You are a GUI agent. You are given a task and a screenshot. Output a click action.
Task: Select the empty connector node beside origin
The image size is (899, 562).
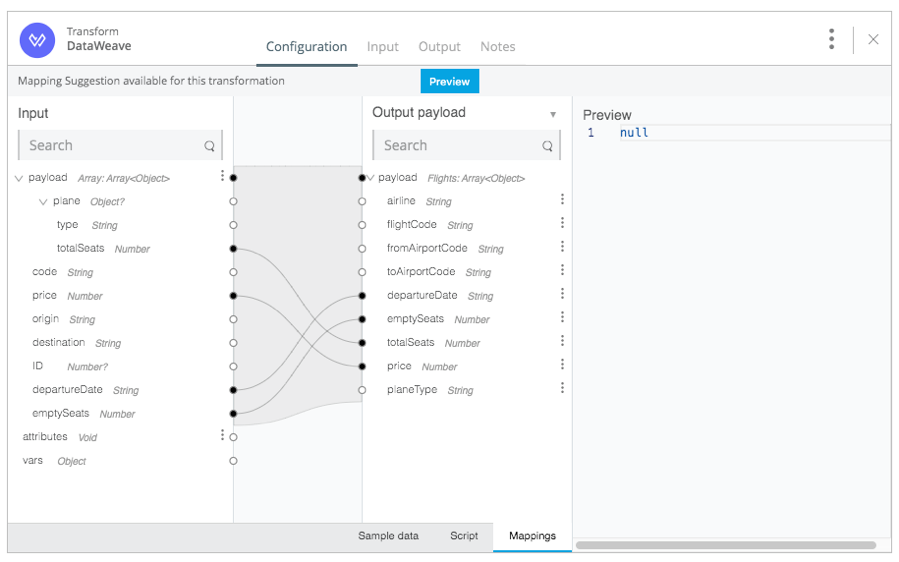pyautogui.click(x=233, y=319)
